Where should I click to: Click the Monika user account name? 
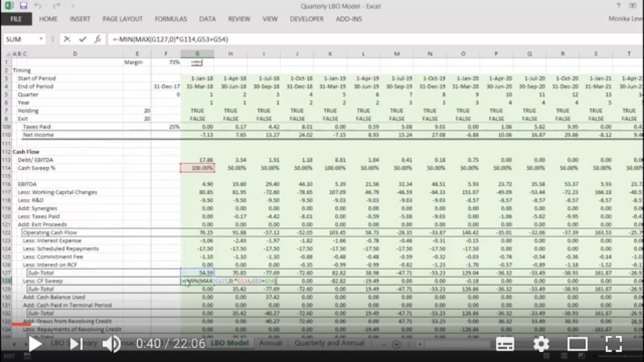(626, 19)
